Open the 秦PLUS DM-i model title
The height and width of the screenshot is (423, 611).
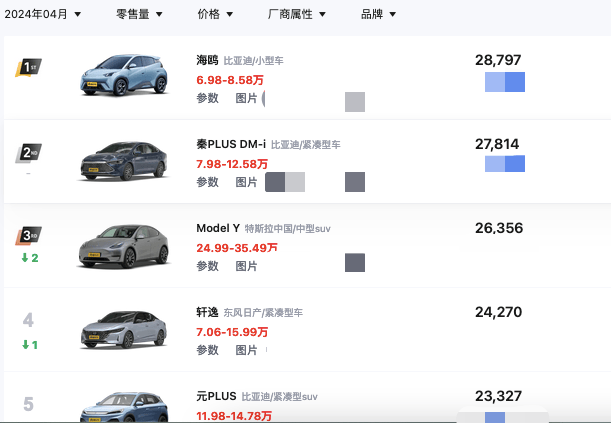click(231, 144)
